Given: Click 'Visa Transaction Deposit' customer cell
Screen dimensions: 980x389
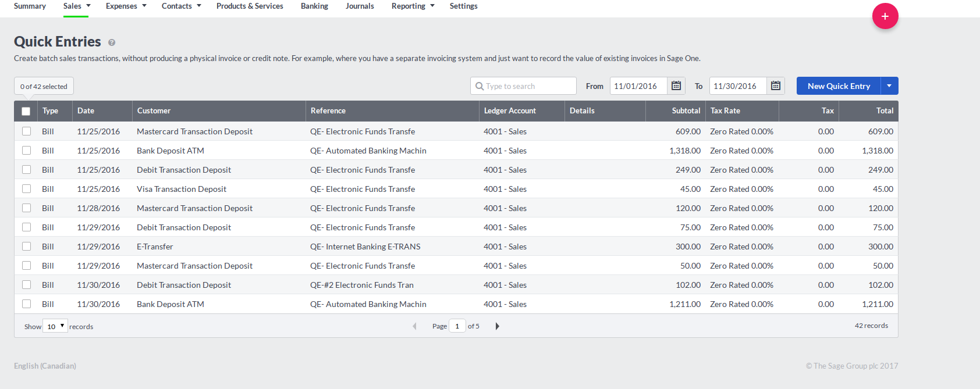Looking at the screenshot, I should click(x=182, y=189).
